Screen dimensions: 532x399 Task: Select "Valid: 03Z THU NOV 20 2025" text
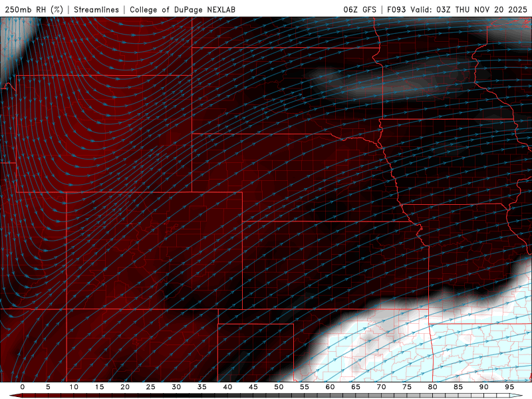[x=469, y=9]
